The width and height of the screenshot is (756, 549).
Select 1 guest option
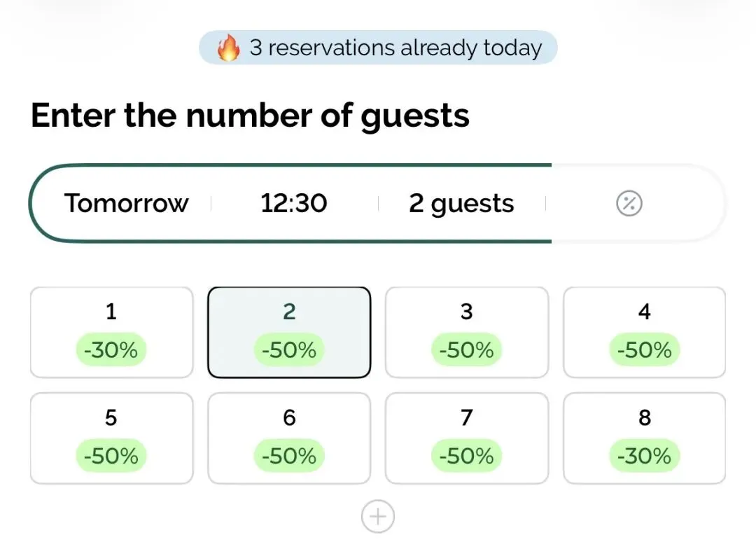point(111,332)
